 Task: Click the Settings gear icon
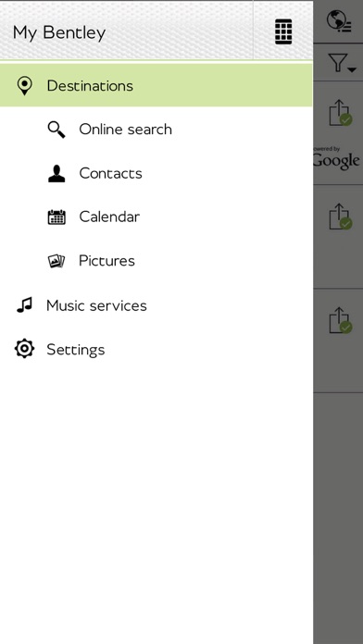[x=24, y=349]
